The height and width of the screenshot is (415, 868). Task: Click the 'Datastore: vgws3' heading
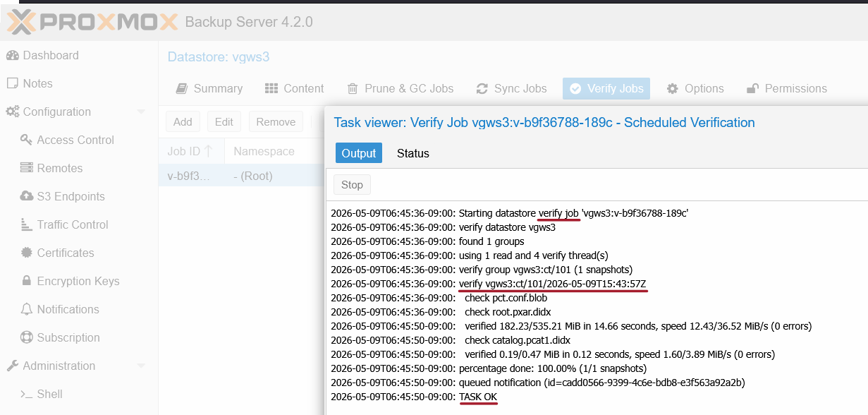point(219,57)
